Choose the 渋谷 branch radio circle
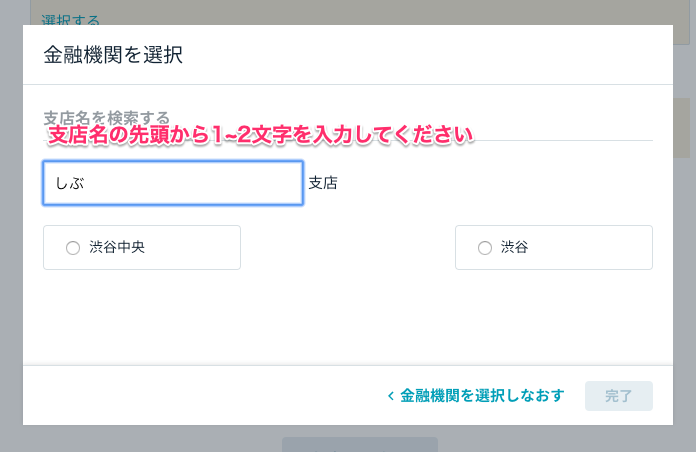This screenshot has height=452, width=696. (485, 248)
